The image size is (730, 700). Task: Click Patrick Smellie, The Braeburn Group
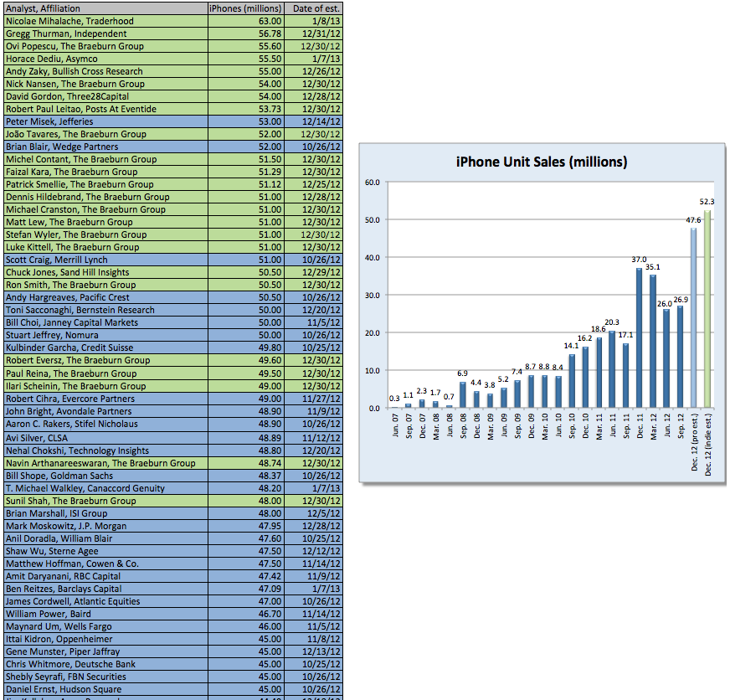105,184
